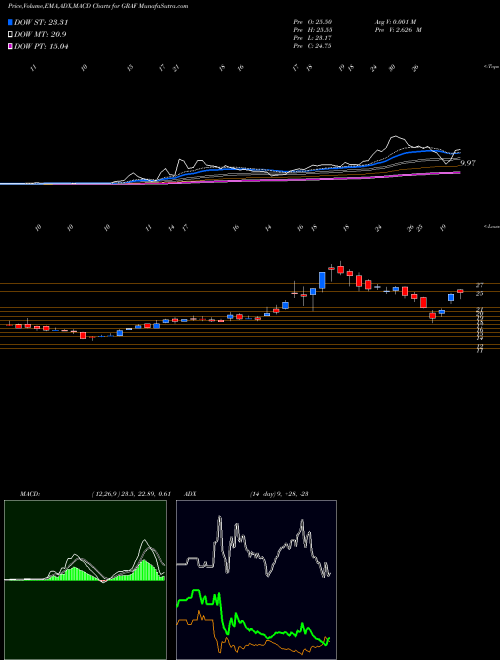Click the price axis label 27
Screen dimensions: 500x660
pyautogui.click(x=479, y=285)
